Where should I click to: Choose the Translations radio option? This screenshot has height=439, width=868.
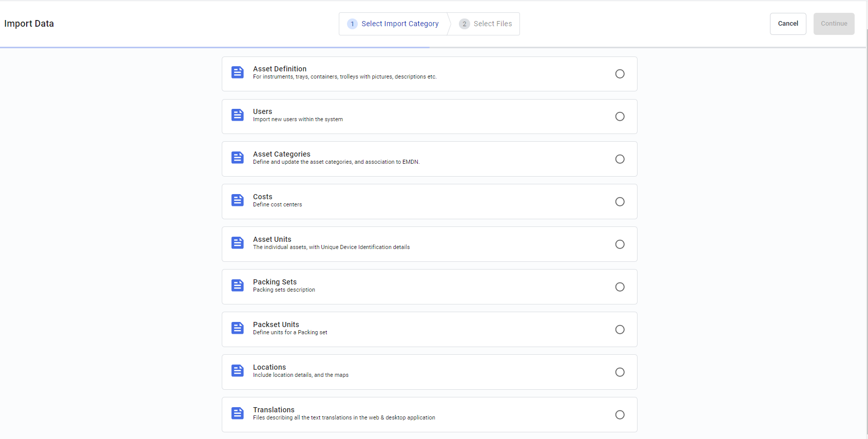[620, 415]
